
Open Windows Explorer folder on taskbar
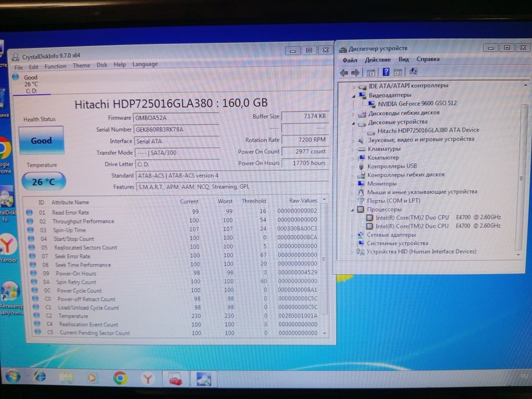point(67,377)
